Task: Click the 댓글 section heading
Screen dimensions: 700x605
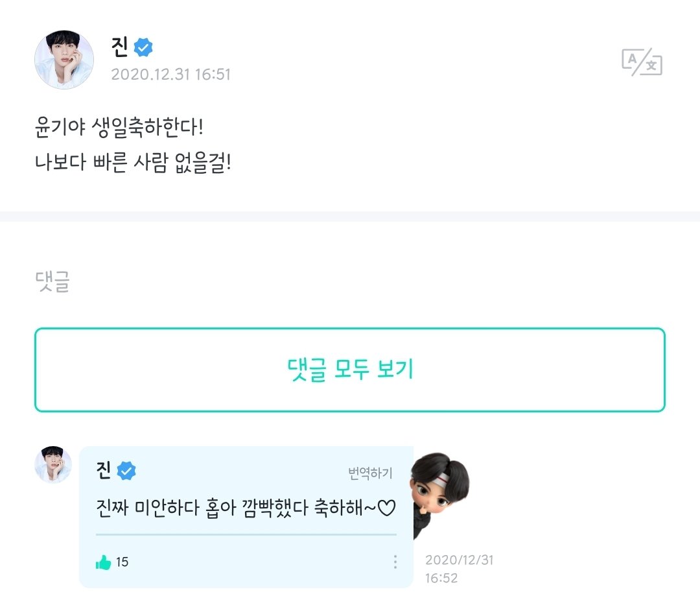Action: point(52,281)
